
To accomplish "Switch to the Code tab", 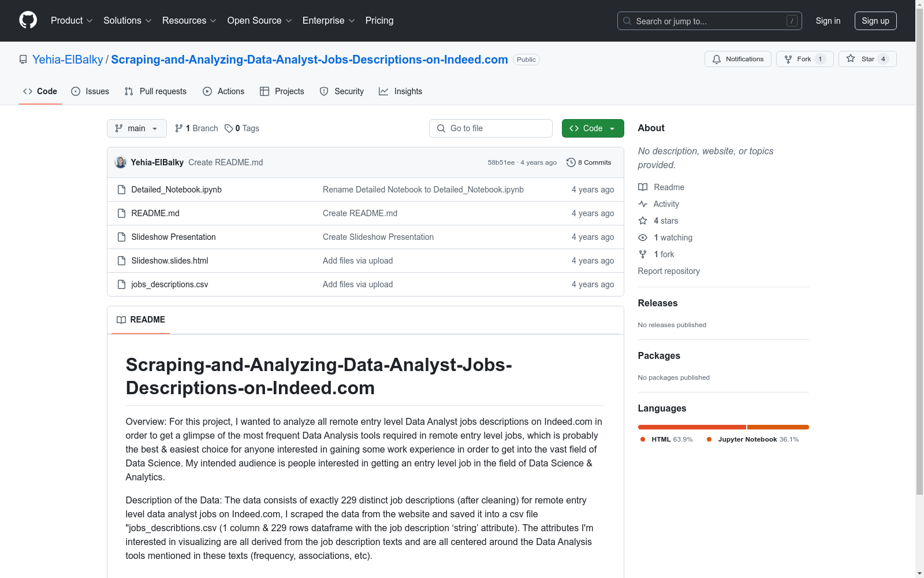I will 40,91.
